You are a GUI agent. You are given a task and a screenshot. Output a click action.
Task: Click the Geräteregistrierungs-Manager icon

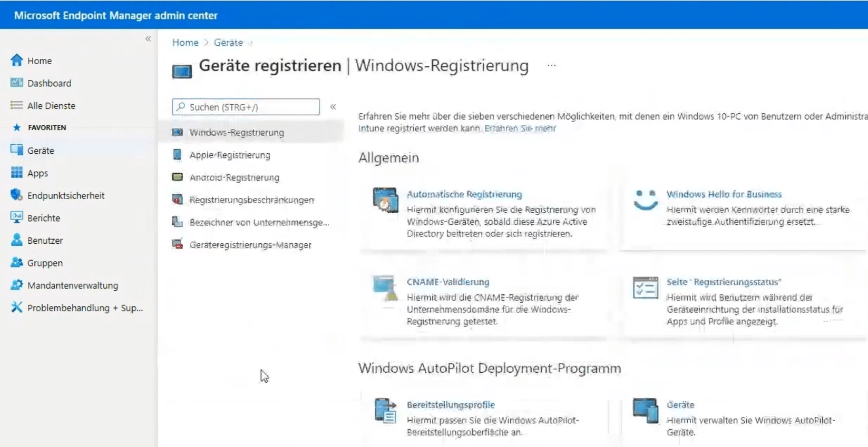[x=178, y=244]
